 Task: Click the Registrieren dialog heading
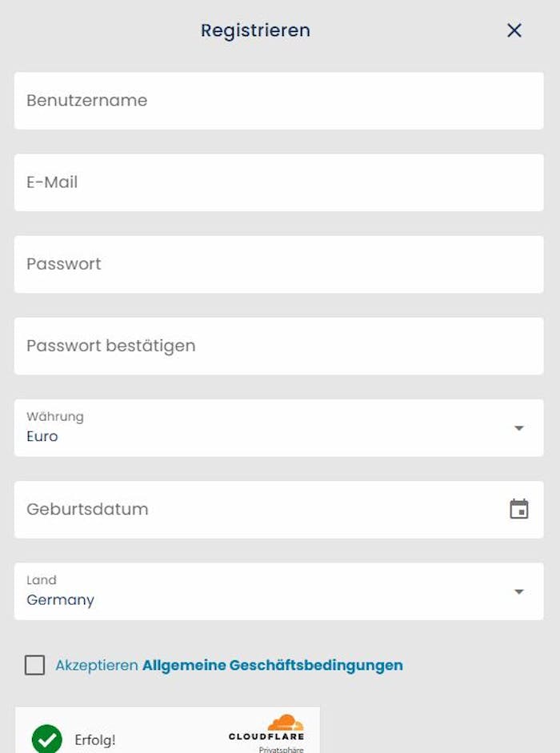(x=255, y=30)
